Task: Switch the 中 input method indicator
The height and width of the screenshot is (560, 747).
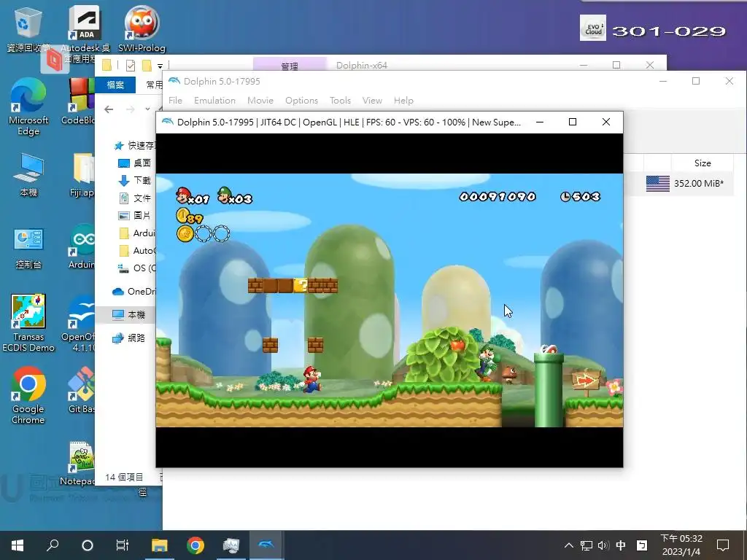Action: point(621,545)
